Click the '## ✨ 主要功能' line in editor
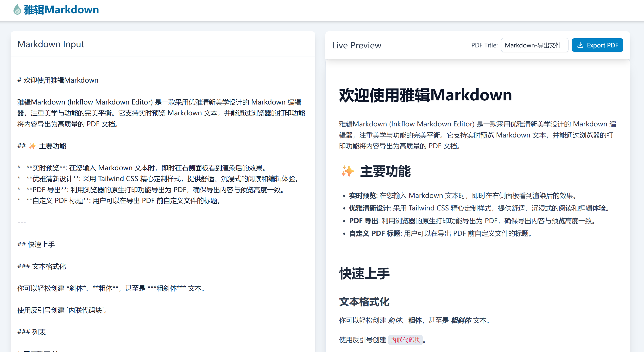Viewport: 644px width, 352px height. point(42,146)
